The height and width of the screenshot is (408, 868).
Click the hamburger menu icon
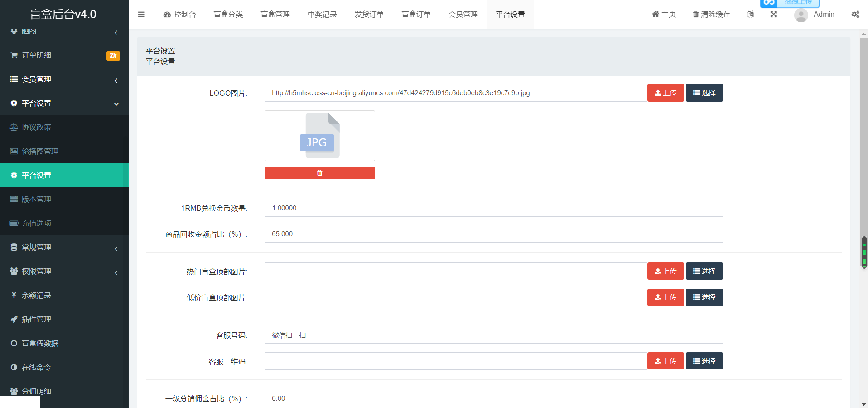click(x=141, y=14)
